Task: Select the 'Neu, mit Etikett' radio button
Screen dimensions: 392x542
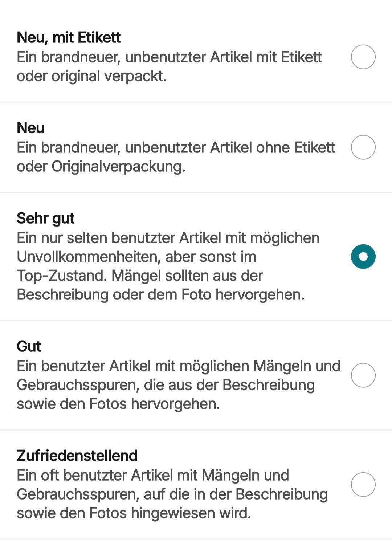Action: pos(363,57)
